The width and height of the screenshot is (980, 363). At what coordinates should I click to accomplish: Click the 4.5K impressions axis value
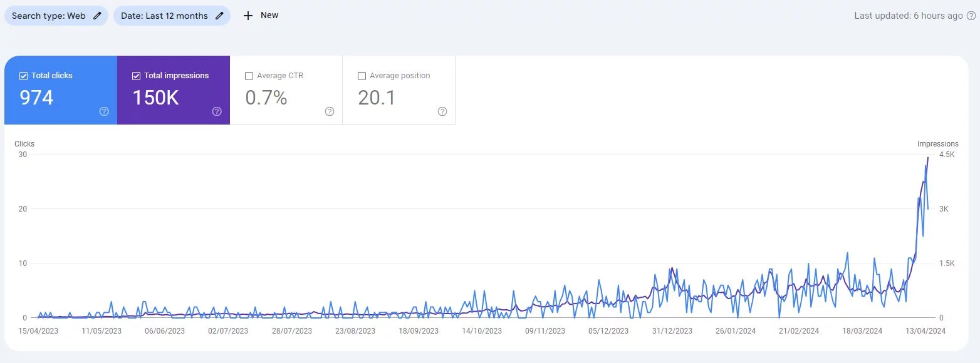tap(947, 155)
